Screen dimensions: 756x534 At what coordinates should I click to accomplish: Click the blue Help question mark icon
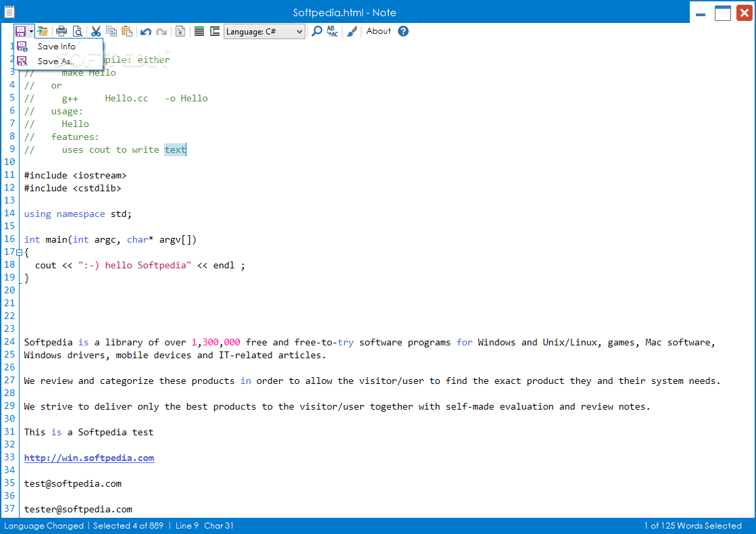click(403, 31)
